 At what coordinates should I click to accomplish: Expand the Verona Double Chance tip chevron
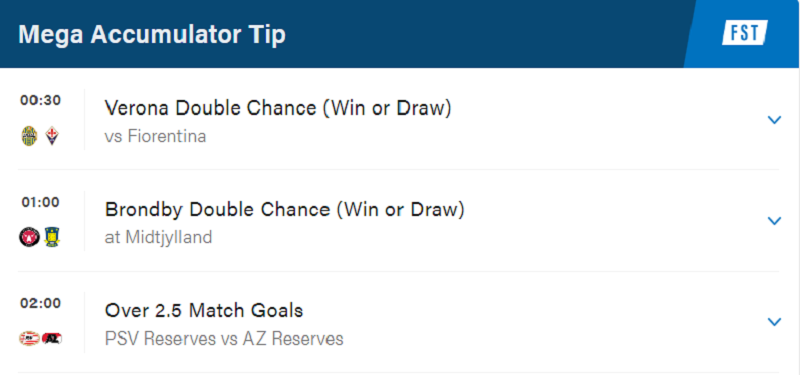[x=774, y=120]
